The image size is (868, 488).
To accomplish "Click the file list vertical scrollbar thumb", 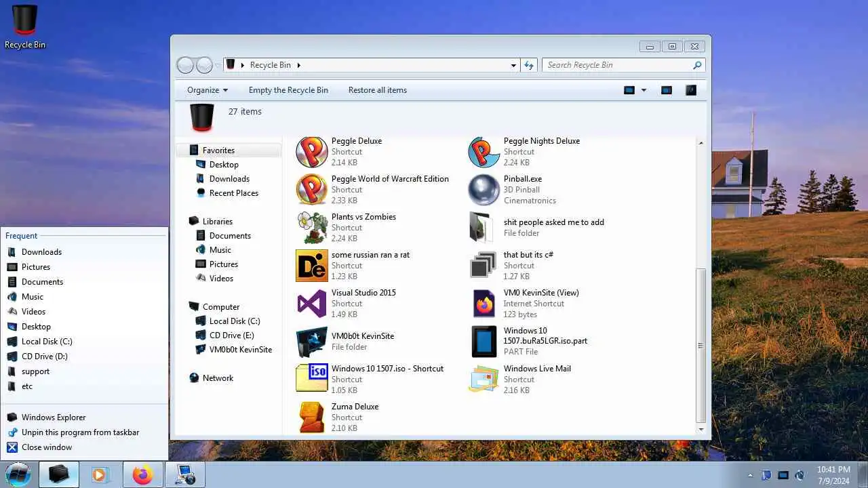I will click(701, 346).
